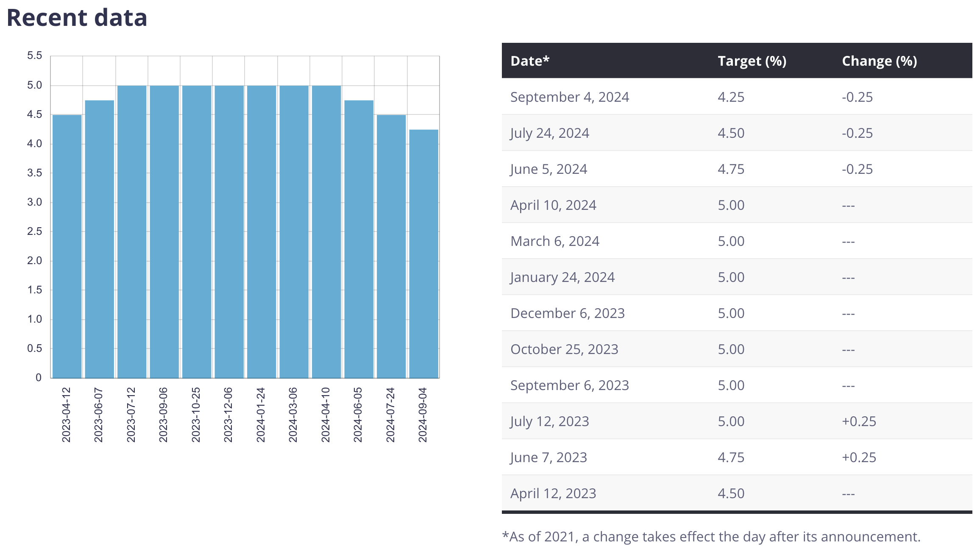Click the January 24, 2024 date cell
980x552 pixels.
(562, 277)
